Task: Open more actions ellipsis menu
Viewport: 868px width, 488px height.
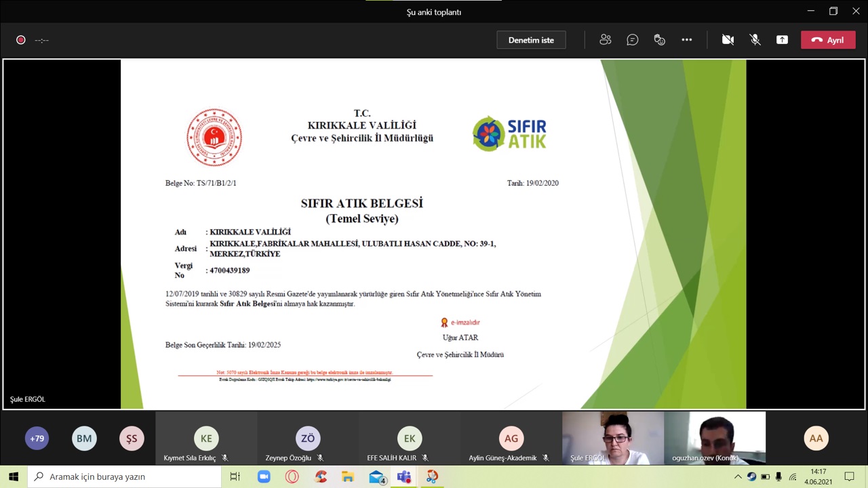Action: 687,40
